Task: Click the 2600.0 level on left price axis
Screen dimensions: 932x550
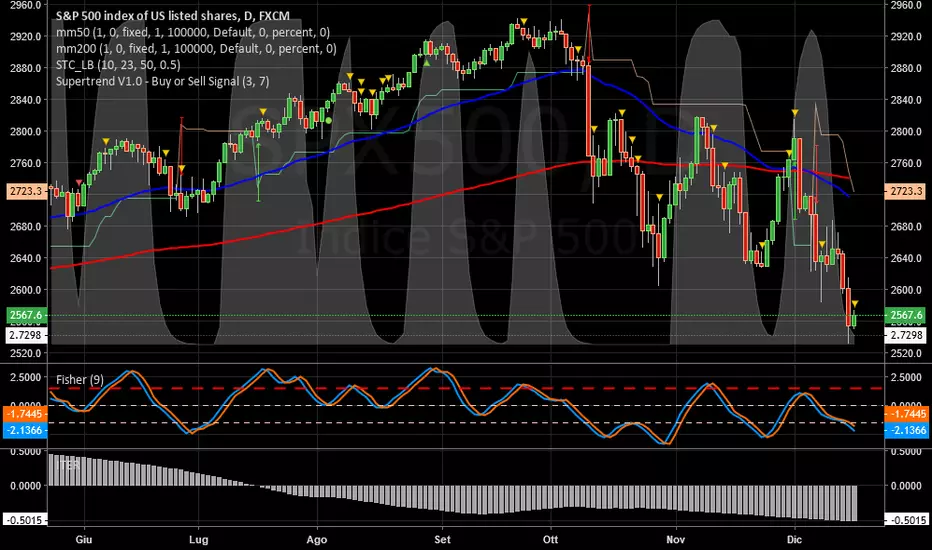Action: coord(26,290)
